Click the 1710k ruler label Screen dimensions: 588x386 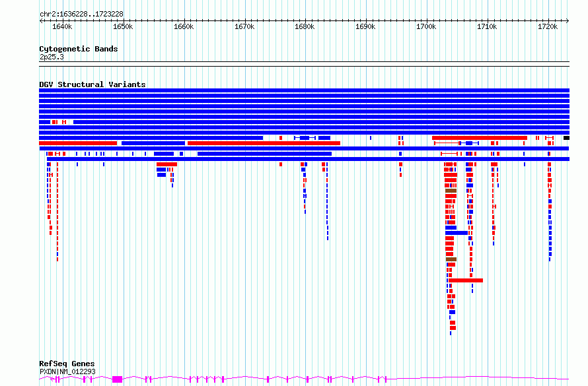pyautogui.click(x=487, y=26)
